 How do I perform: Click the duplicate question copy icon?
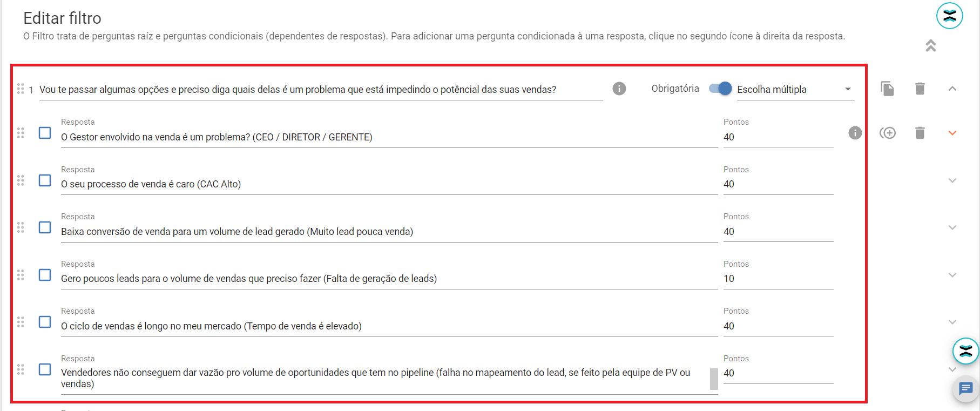point(887,89)
